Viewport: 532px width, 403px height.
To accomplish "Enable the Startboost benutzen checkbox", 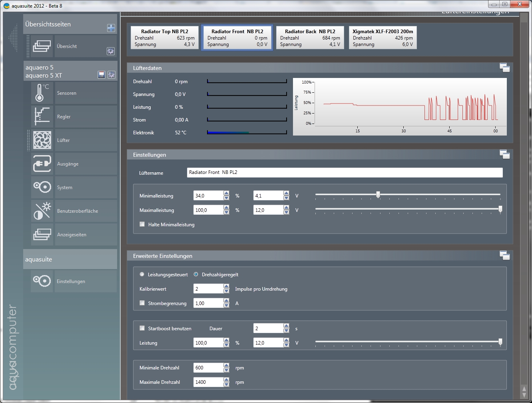I will click(x=142, y=328).
